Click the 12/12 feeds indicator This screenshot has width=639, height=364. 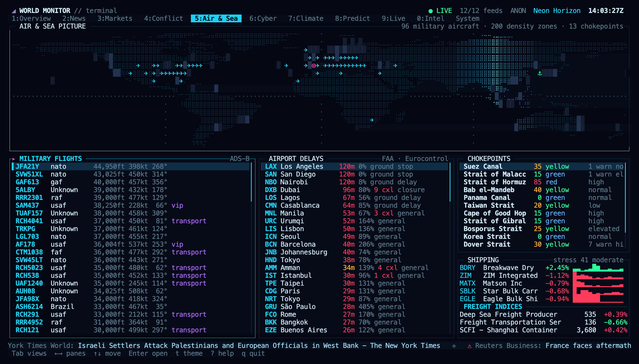pos(481,11)
